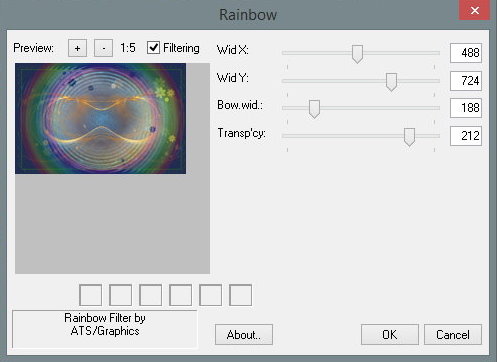Cancel the Rainbow filter dialog

pos(453,335)
